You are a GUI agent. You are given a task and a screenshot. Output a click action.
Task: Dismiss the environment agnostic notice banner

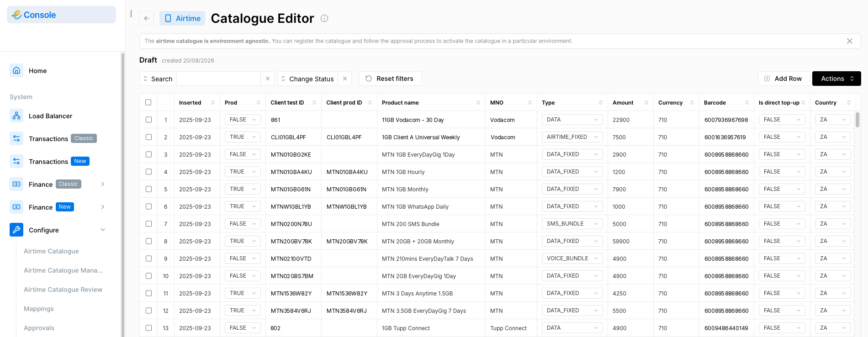850,41
